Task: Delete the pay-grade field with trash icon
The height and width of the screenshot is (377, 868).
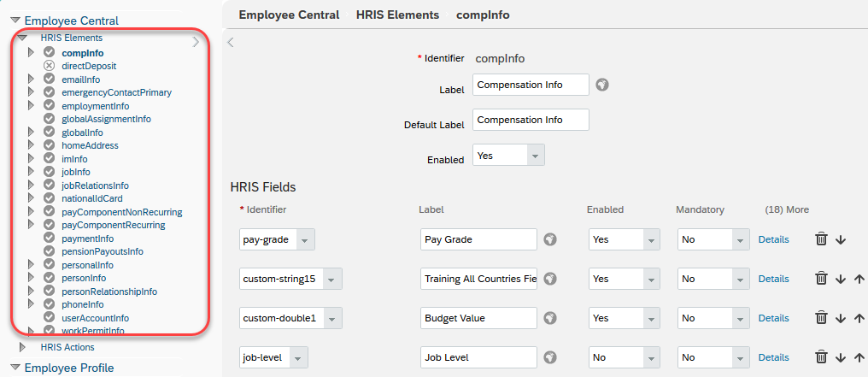Action: 822,239
